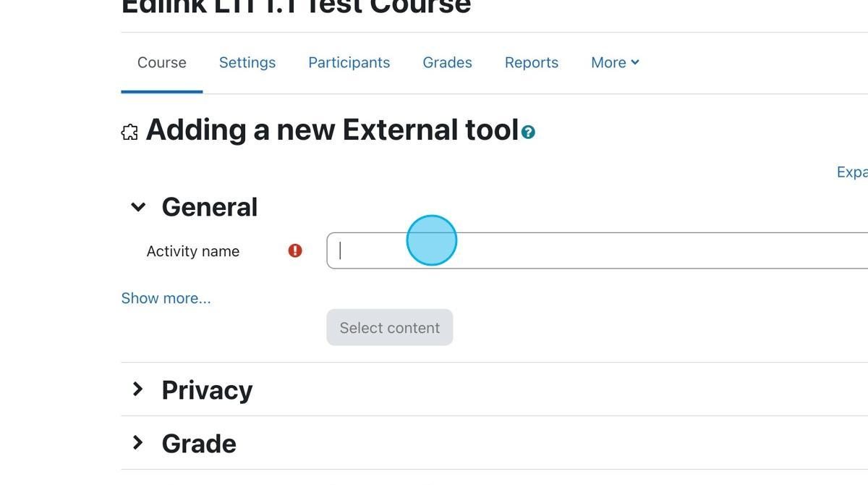
Task: Collapse the General section
Action: 138,207
